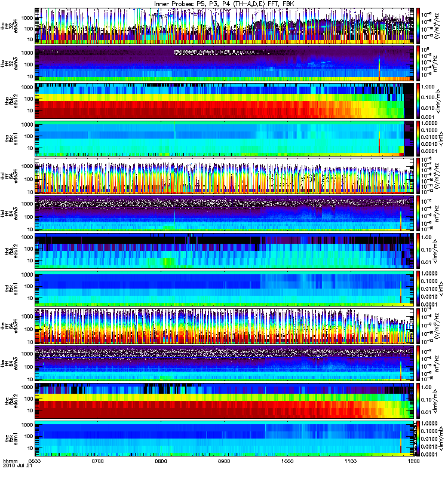Click the '100' frequency tick of thd fff scm3 panel

tap(29, 217)
